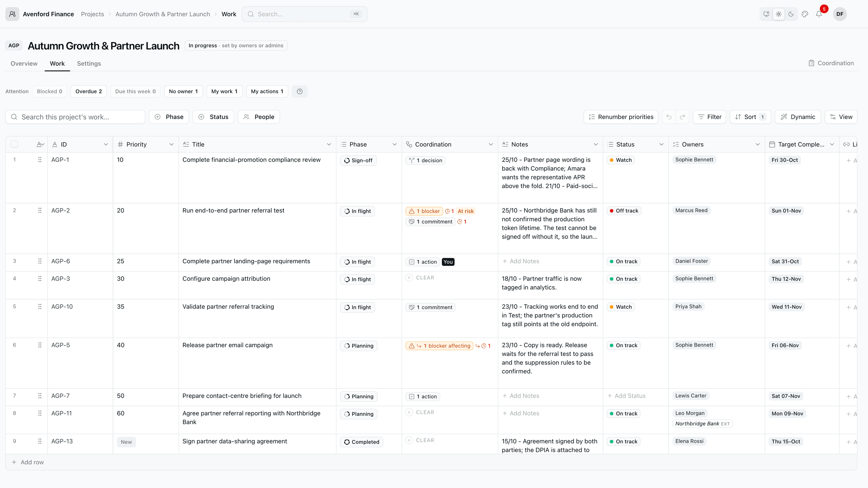Screen dimensions: 868x488
Task: Open the 1 decision badge on AGP-1
Action: coord(425,160)
